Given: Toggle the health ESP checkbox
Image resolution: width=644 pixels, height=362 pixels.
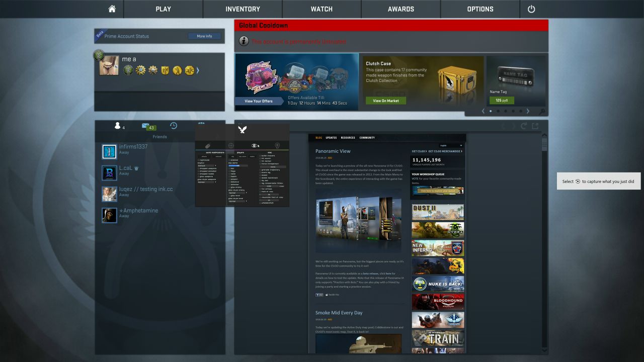Looking at the screenshot, I should (x=229, y=176).
